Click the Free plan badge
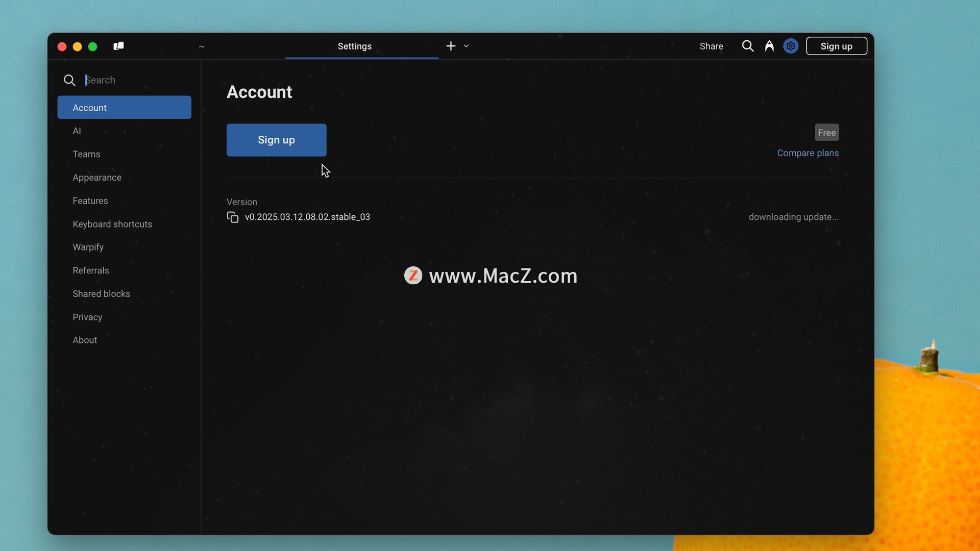 pos(826,133)
